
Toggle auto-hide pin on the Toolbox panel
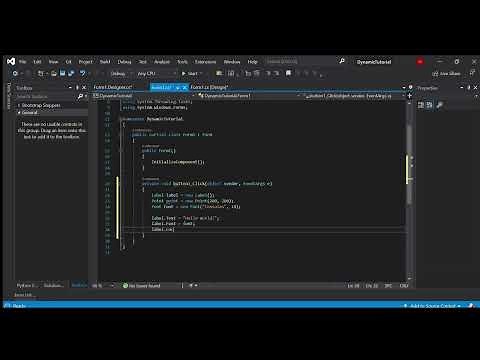77,87
